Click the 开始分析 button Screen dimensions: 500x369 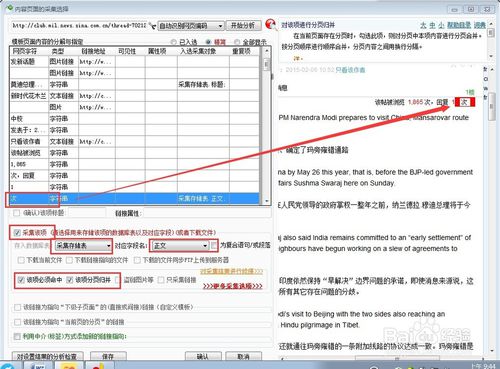pyautogui.click(x=243, y=25)
